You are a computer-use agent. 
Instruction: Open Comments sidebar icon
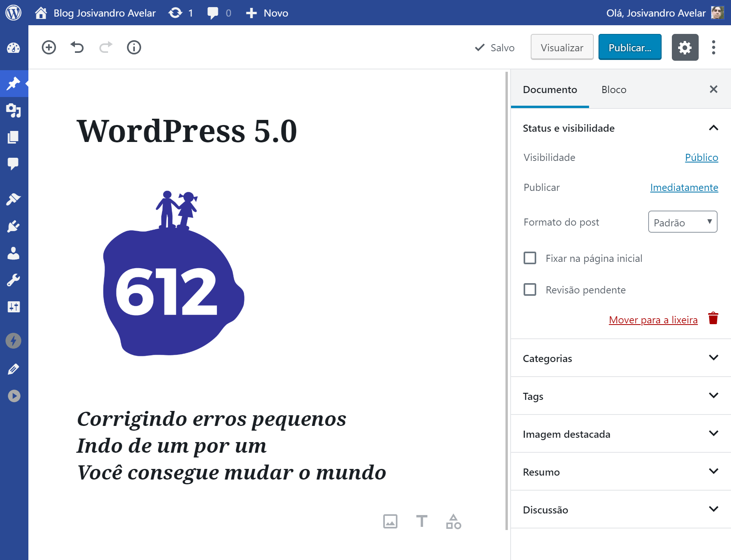coord(13,164)
